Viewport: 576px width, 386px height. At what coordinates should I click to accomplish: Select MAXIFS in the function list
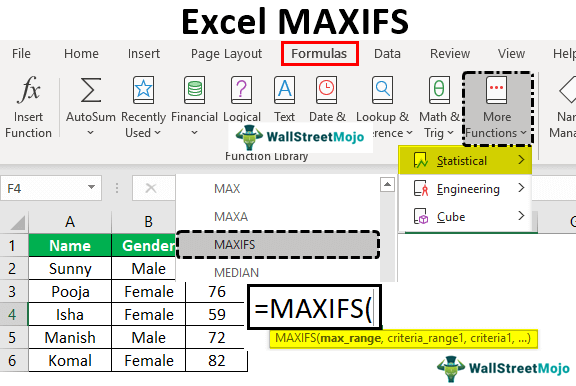(278, 245)
